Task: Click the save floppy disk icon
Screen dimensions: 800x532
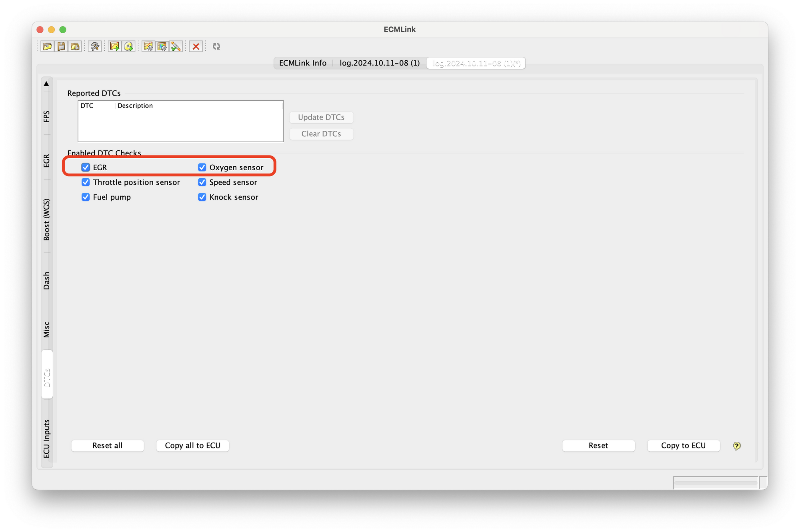Action: point(61,46)
